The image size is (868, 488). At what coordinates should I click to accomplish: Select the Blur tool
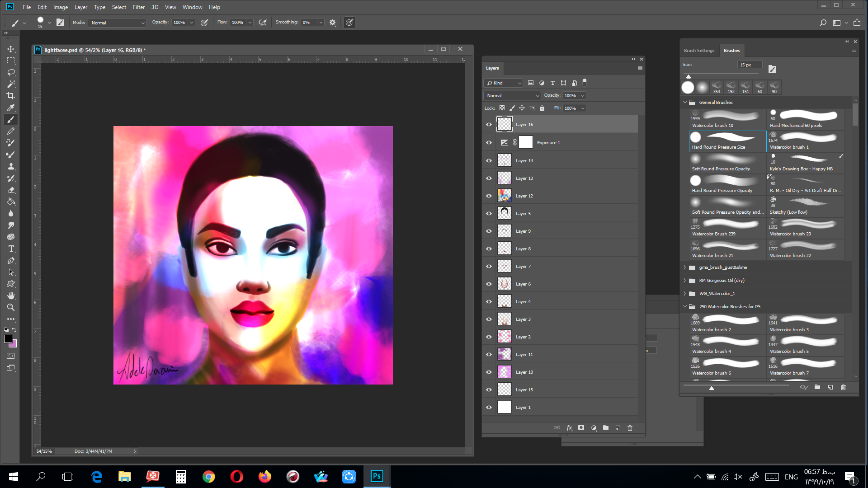pyautogui.click(x=11, y=213)
